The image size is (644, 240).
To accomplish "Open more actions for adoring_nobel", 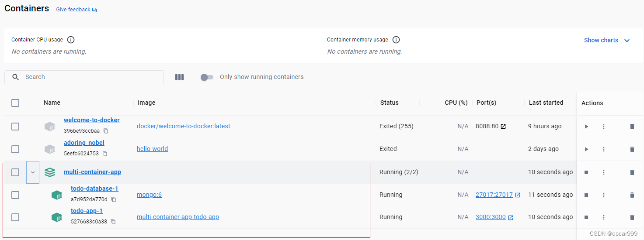I will (604, 149).
